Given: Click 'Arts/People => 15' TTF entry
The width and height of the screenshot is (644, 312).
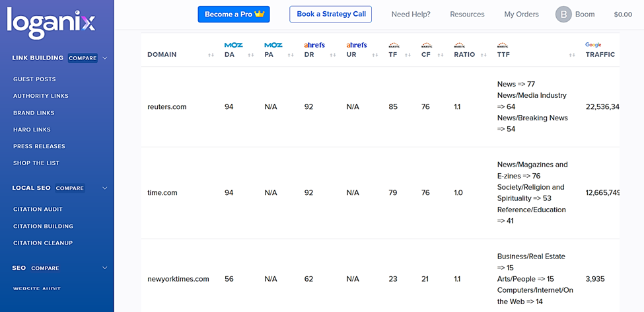Looking at the screenshot, I should tap(525, 279).
